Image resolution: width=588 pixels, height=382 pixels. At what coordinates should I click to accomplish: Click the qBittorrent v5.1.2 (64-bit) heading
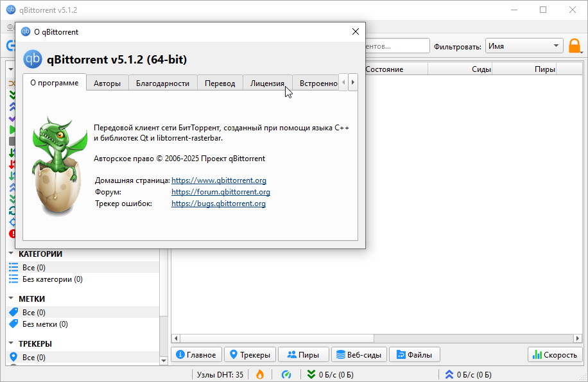(x=117, y=59)
